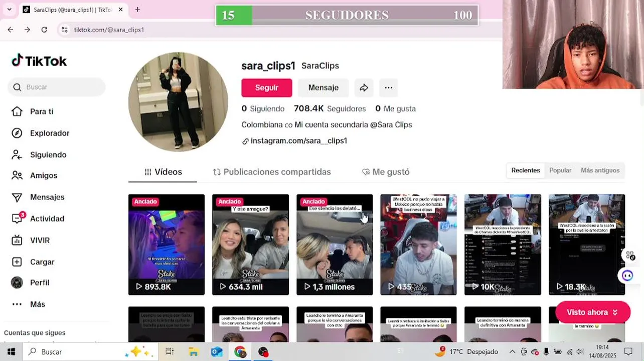Go back with browser back arrow

pyautogui.click(x=11, y=30)
